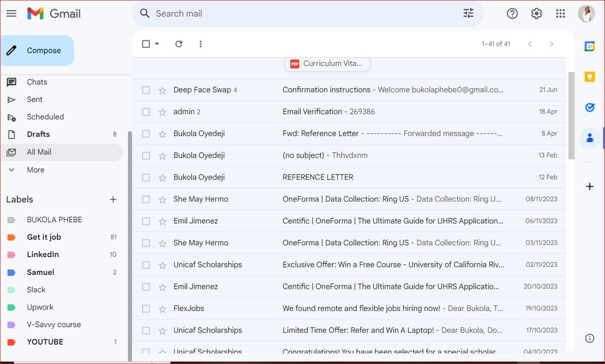The image size is (605, 364).
Task: Open 'We found remote and flexible jobs' email
Action: [349, 309]
